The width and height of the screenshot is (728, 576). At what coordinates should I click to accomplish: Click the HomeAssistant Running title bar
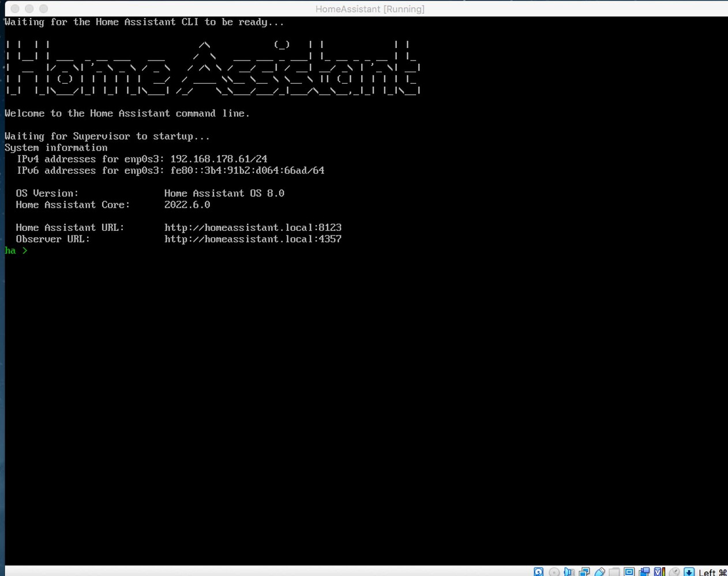369,9
